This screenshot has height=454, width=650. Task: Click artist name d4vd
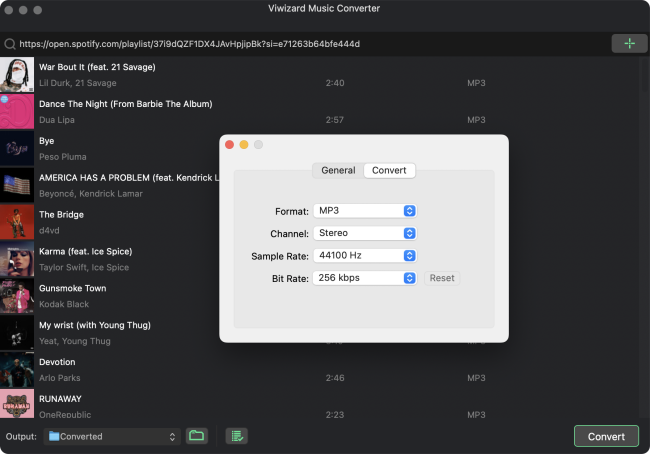coord(49,231)
